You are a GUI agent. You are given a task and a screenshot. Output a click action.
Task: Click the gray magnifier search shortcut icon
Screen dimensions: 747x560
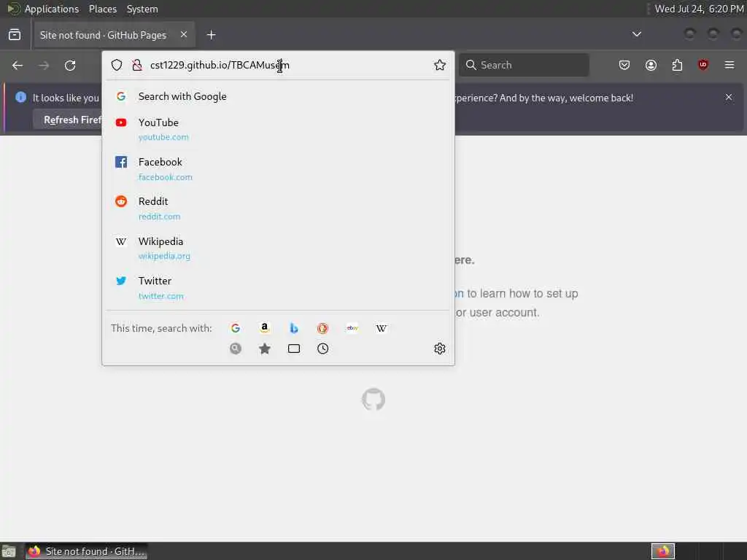click(236, 349)
